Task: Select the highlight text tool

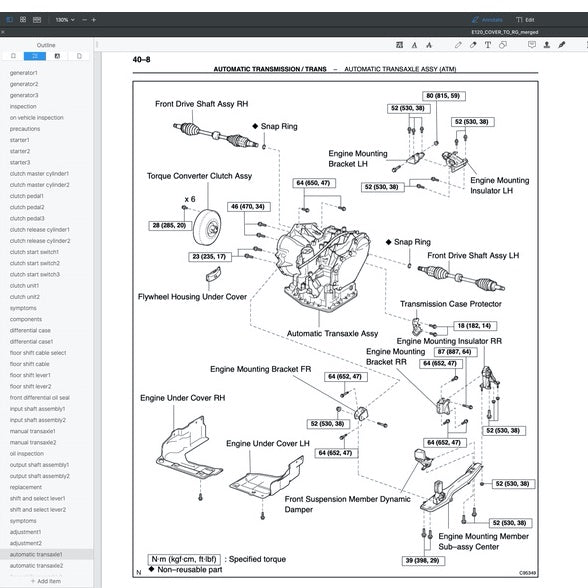Action: coord(400,45)
